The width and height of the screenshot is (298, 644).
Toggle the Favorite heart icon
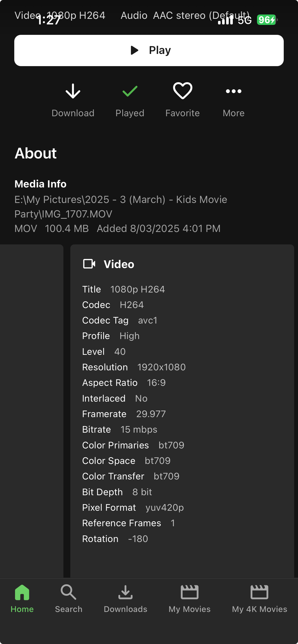pyautogui.click(x=182, y=91)
